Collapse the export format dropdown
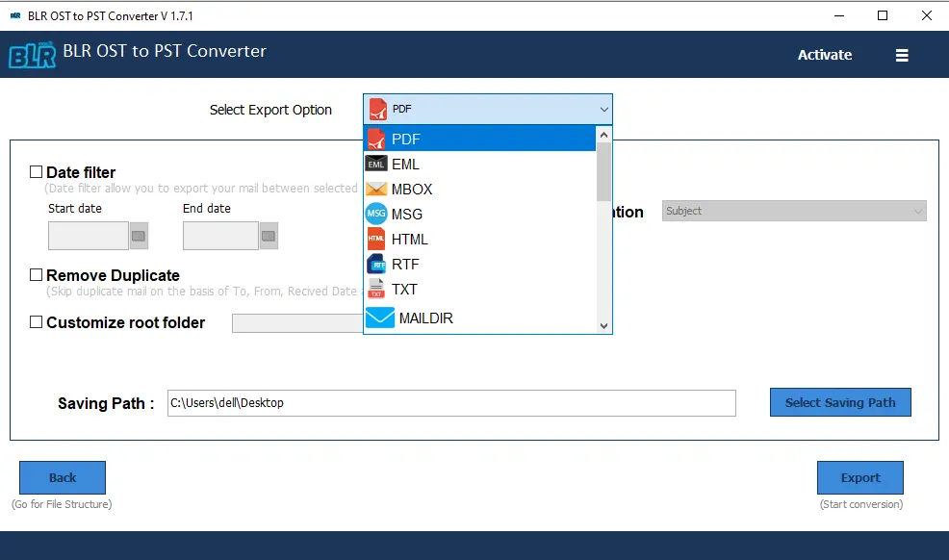The image size is (949, 560). (x=603, y=109)
